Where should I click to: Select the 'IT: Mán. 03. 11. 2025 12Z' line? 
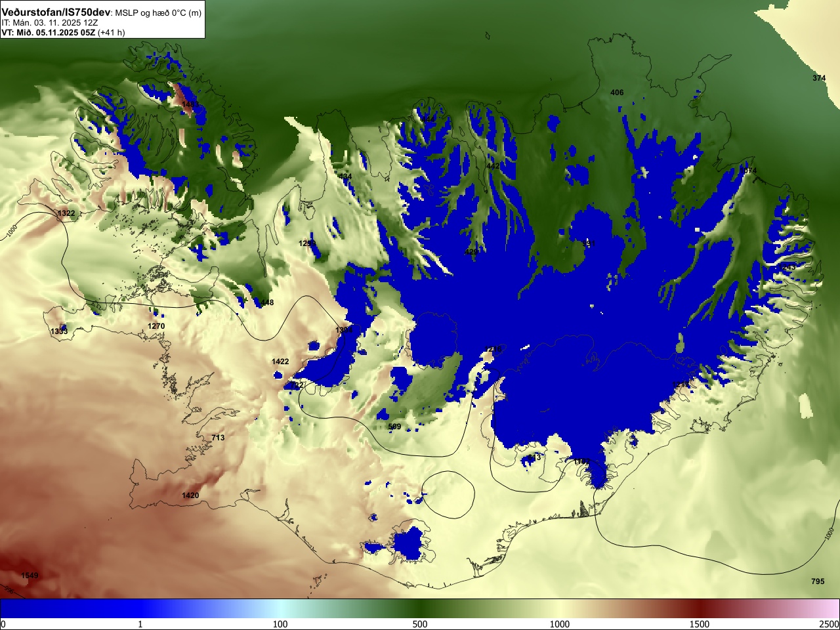[x=50, y=23]
